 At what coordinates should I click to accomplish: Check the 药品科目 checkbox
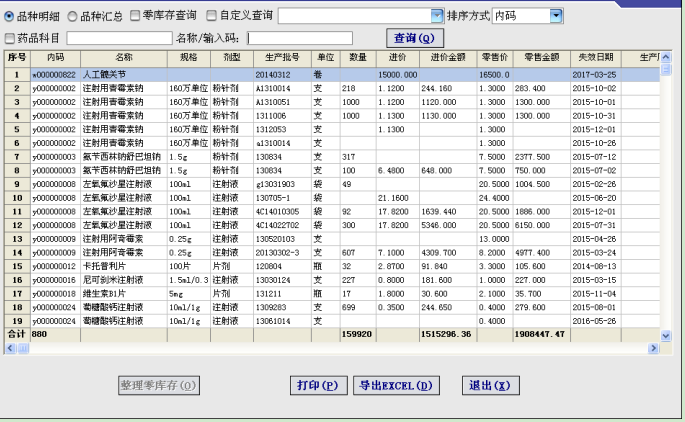point(10,38)
